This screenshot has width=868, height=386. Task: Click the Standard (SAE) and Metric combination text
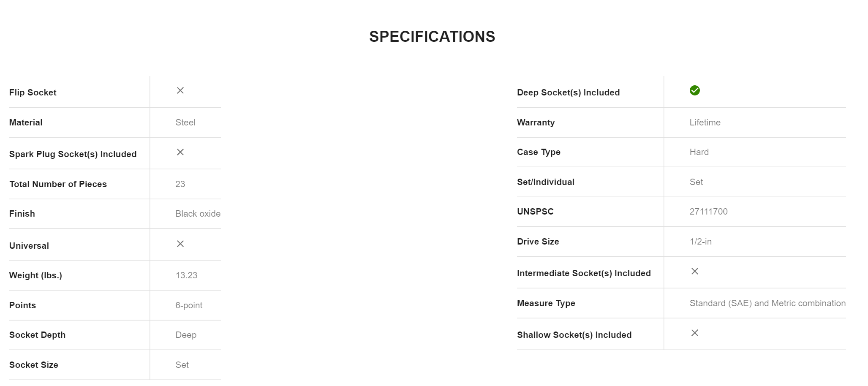click(767, 303)
